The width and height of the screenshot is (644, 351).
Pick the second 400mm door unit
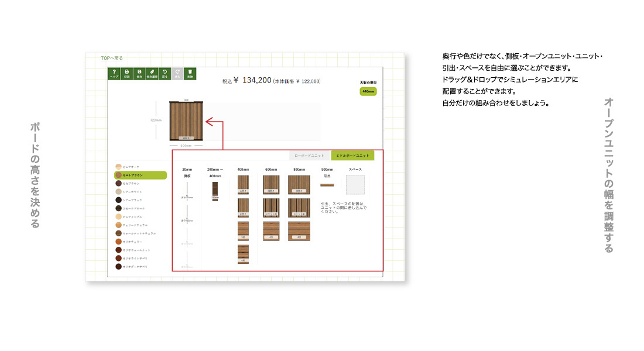[x=243, y=208]
